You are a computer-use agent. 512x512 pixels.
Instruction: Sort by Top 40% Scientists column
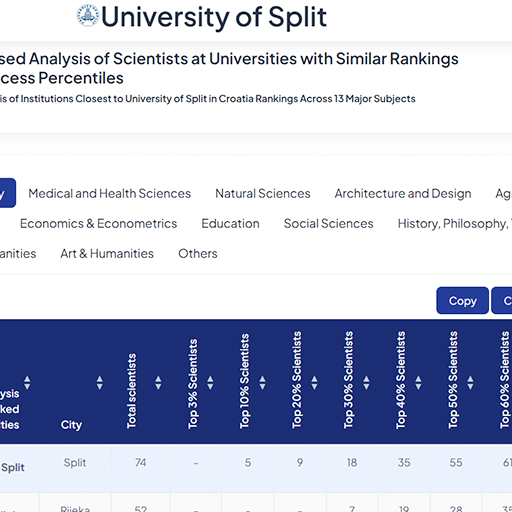(x=418, y=383)
